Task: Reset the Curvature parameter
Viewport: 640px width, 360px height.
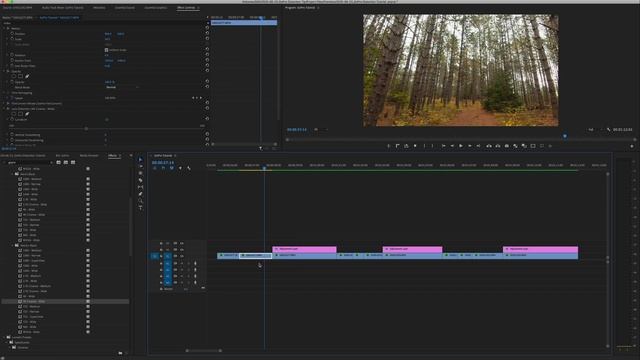Action: pos(207,120)
